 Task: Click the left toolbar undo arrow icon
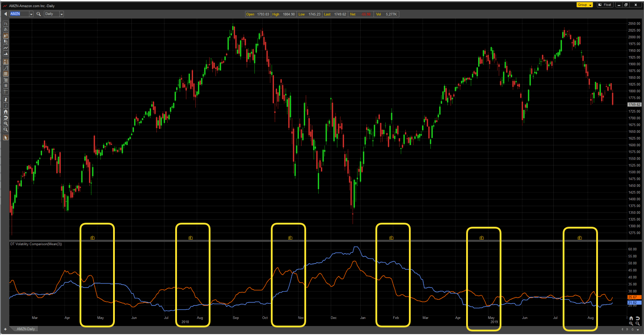(6, 118)
